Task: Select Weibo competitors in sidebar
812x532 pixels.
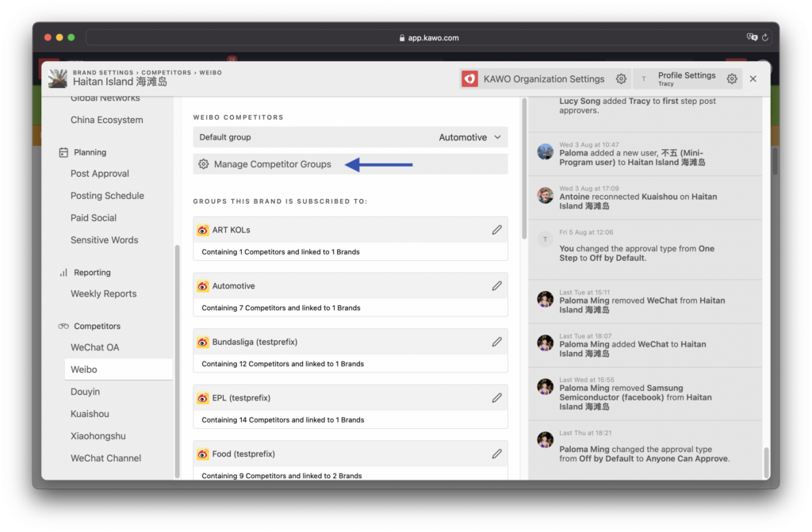Action: (x=119, y=369)
